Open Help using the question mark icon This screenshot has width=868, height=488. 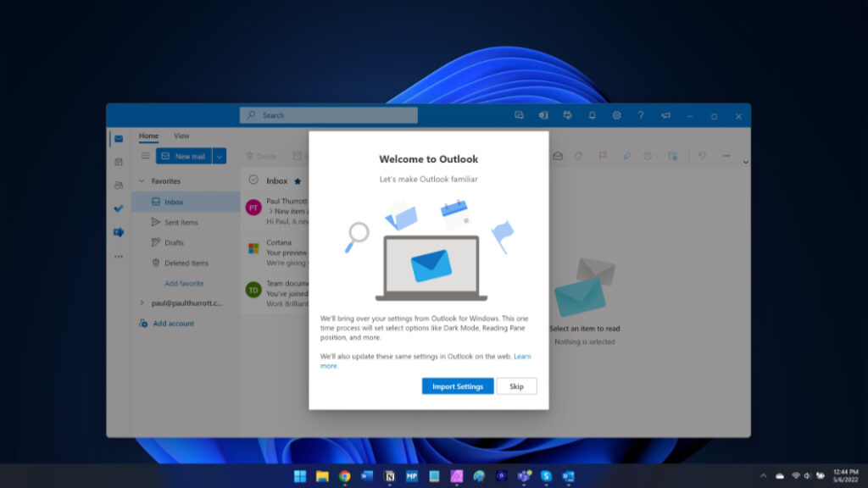click(641, 115)
